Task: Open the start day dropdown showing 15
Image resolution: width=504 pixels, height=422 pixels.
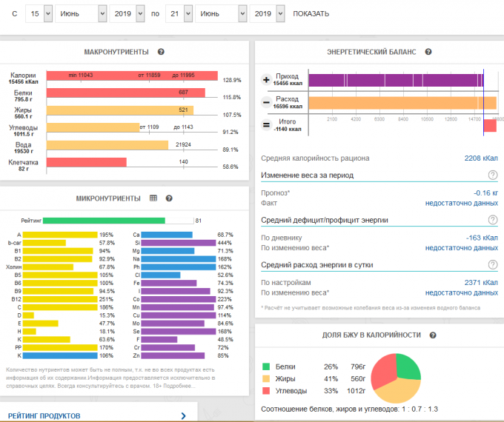Action: [x=38, y=14]
